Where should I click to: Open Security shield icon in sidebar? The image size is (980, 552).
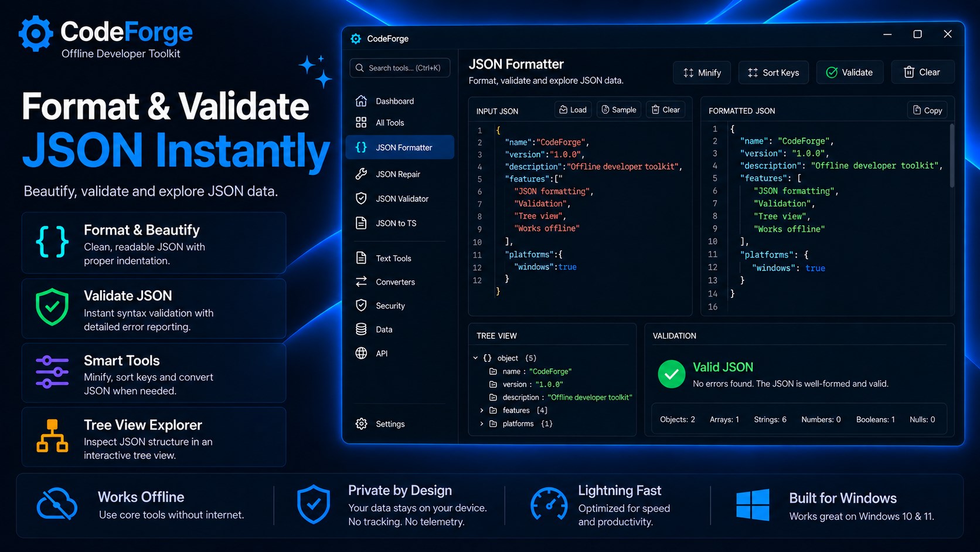pos(361,306)
